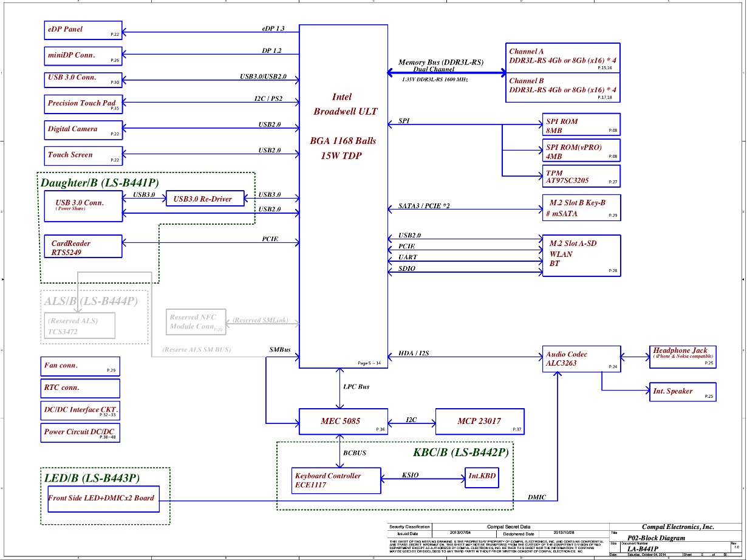Select the Keyboard Controller ECE1117 block
This screenshot has width=747, height=560.
click(336, 480)
